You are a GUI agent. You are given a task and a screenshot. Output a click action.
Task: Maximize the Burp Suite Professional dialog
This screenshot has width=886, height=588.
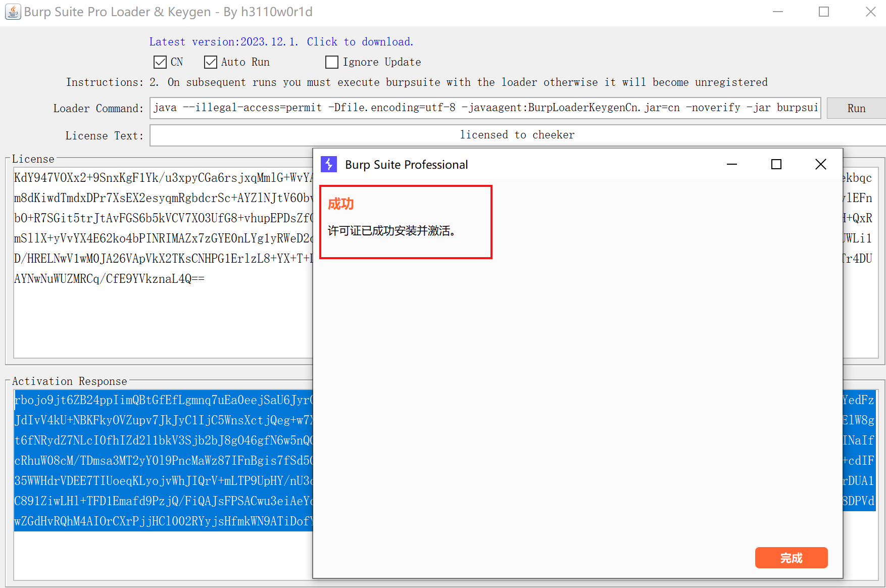[x=776, y=164]
